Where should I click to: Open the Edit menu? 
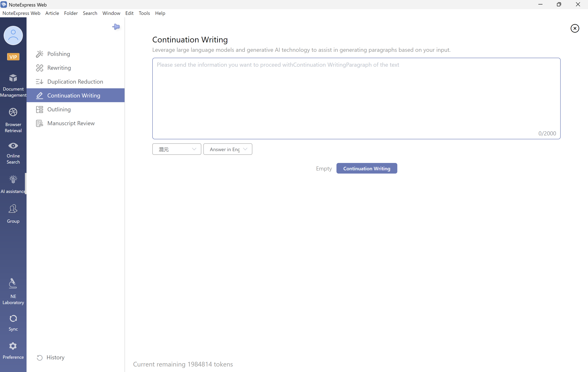pyautogui.click(x=129, y=13)
